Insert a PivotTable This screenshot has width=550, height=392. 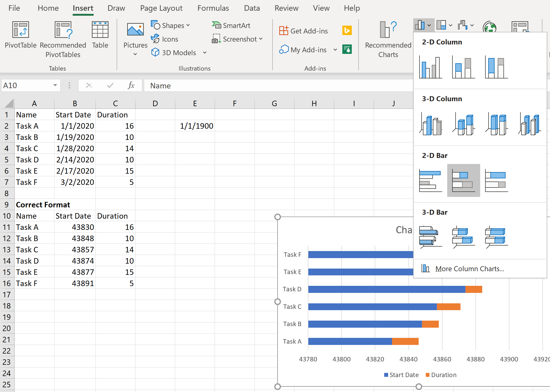click(x=20, y=37)
